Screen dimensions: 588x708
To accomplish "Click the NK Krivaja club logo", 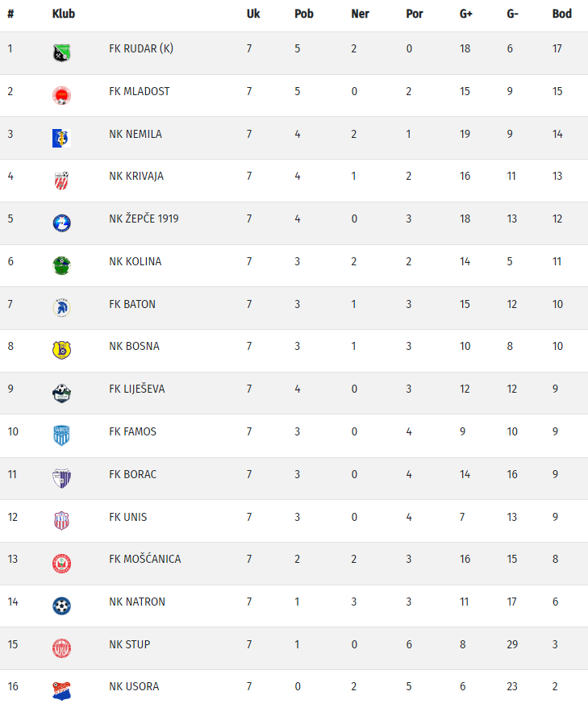I will [x=61, y=181].
